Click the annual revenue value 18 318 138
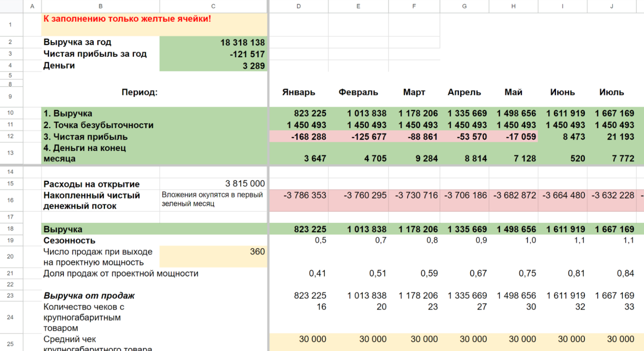The width and height of the screenshot is (644, 351). pyautogui.click(x=213, y=43)
